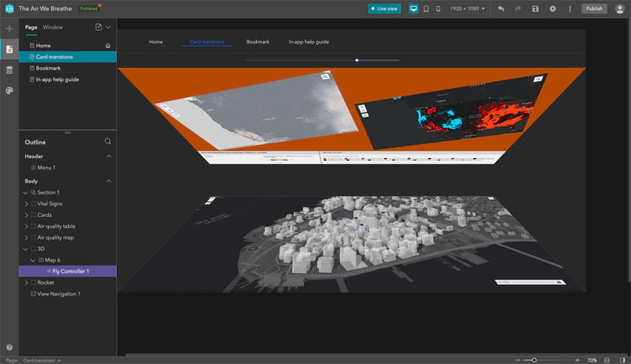Click the Undo arrow

point(500,8)
